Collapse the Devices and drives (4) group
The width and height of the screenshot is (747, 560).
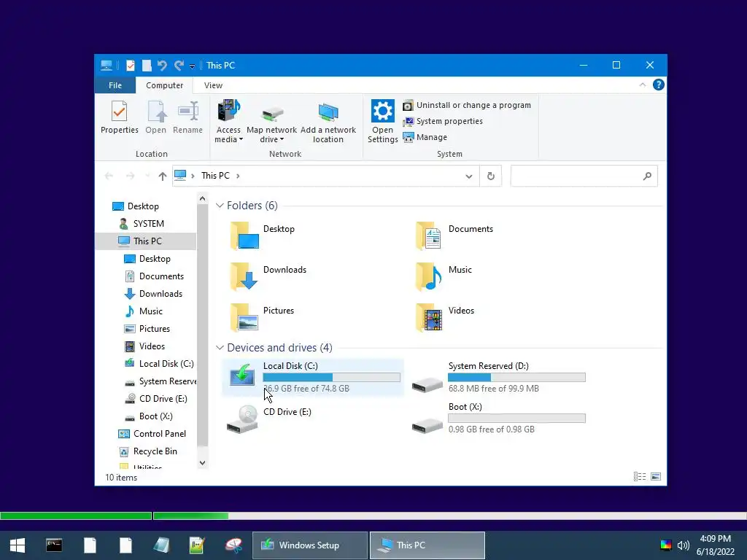coord(220,348)
